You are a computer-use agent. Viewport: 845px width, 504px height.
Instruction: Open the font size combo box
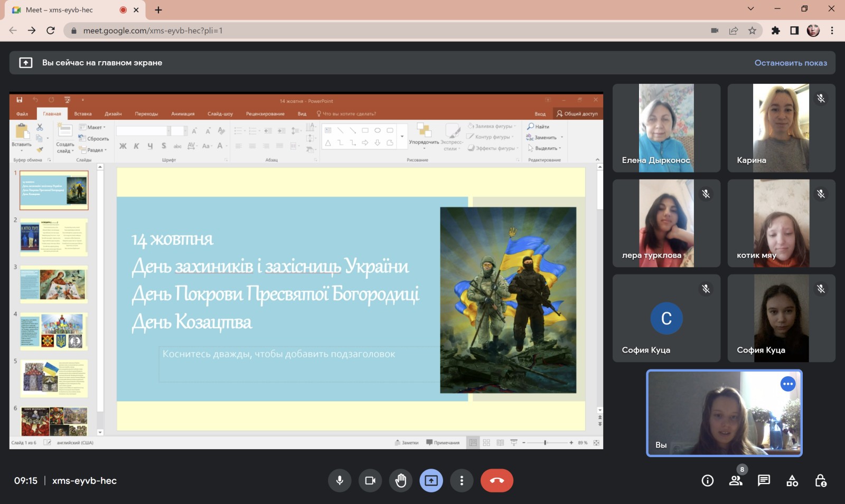[x=179, y=131]
